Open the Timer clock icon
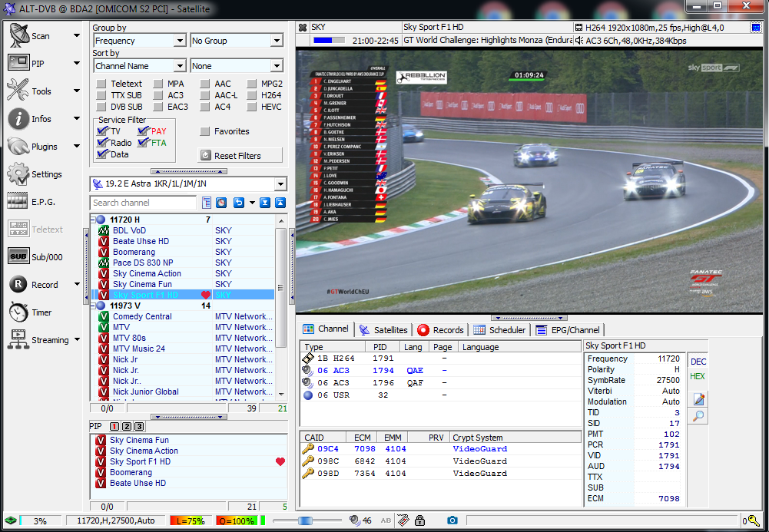Screen dimensions: 769x532 point(18,312)
